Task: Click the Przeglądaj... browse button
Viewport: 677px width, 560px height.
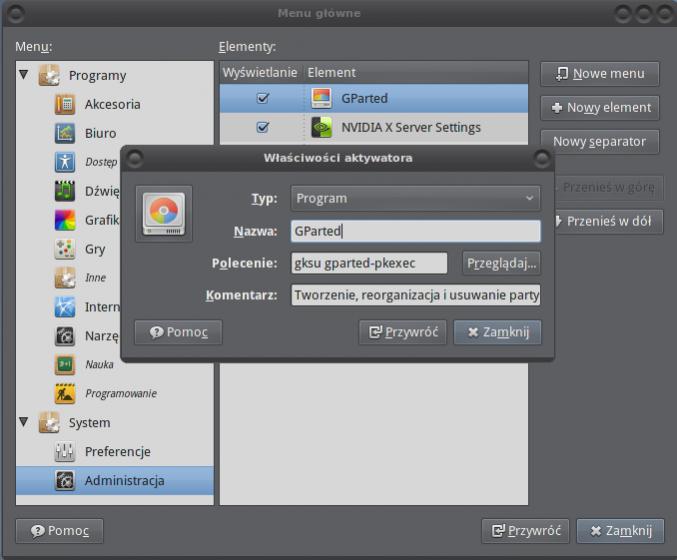Action: click(x=501, y=263)
